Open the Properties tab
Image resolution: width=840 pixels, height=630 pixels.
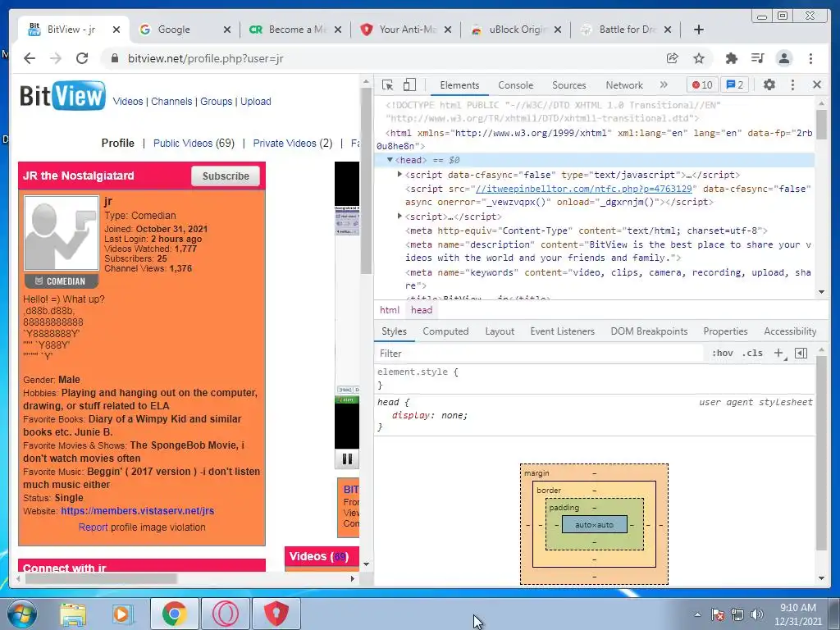point(725,331)
